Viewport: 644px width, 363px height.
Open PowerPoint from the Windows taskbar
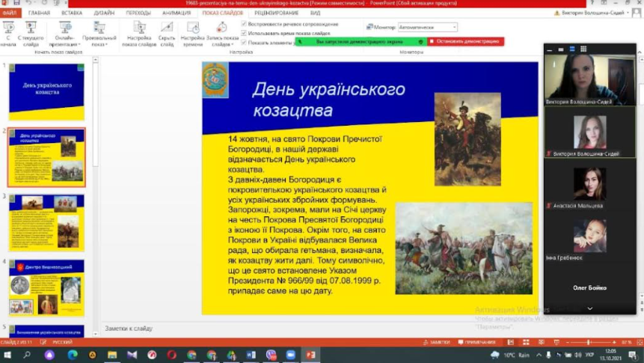click(310, 355)
